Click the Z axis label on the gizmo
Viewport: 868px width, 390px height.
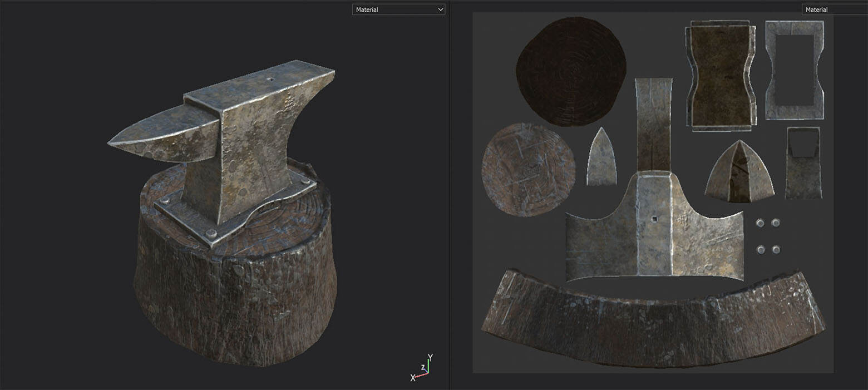(x=423, y=368)
